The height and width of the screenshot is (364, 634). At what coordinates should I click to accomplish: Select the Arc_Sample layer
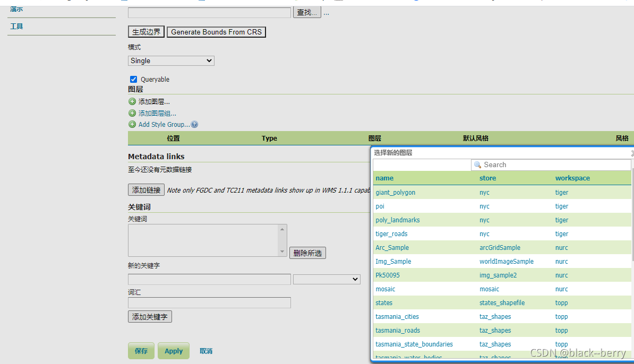392,248
